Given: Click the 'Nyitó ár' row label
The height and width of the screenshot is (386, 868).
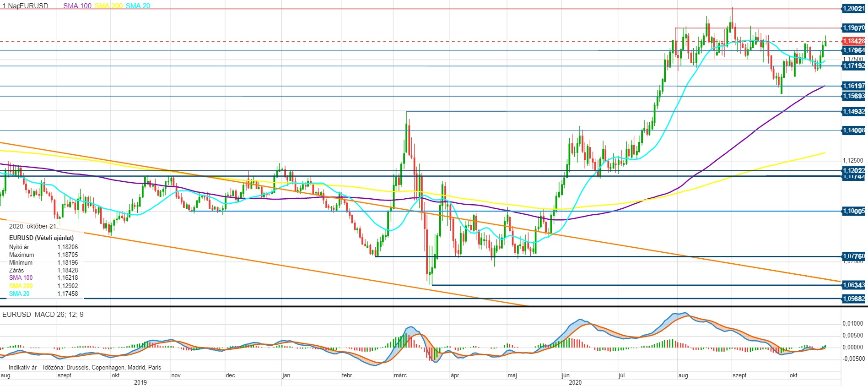Looking at the screenshot, I should tap(19, 247).
